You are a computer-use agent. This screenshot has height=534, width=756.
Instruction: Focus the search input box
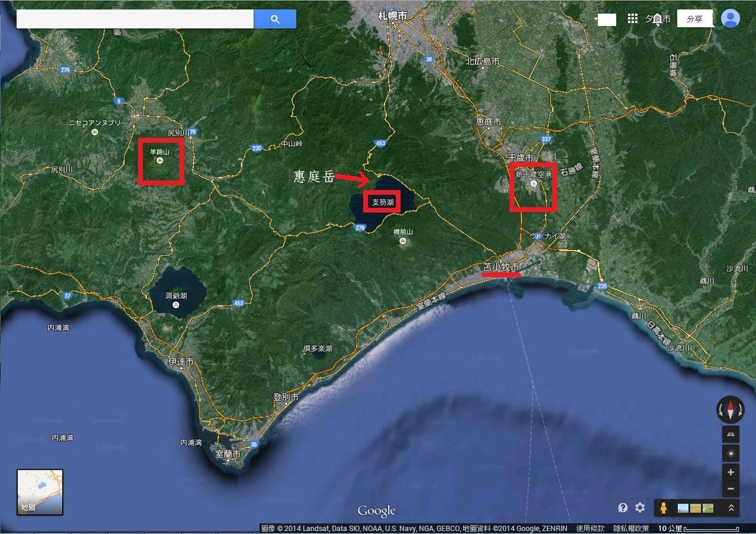pyautogui.click(x=135, y=19)
